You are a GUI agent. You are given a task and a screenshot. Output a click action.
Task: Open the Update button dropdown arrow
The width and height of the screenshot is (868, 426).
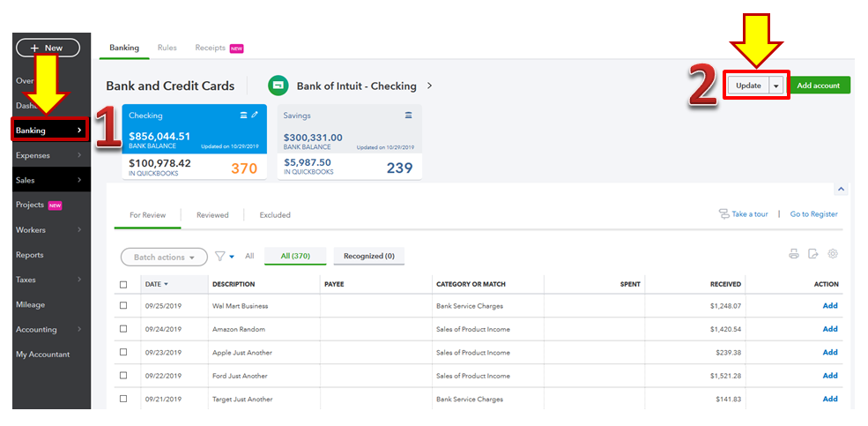(x=776, y=86)
